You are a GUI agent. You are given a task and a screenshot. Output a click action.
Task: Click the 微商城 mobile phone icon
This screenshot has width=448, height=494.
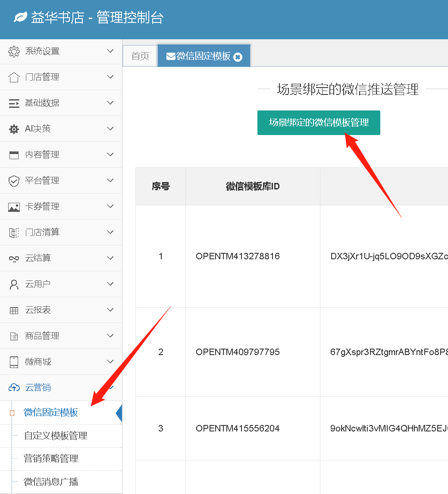coord(14,362)
